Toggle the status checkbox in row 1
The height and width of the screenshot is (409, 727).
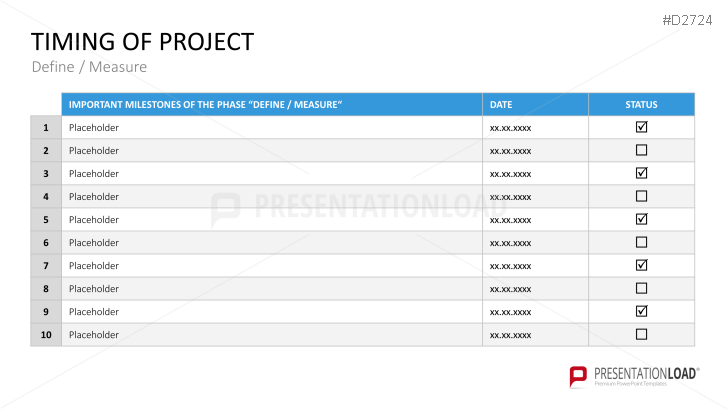[641, 127]
